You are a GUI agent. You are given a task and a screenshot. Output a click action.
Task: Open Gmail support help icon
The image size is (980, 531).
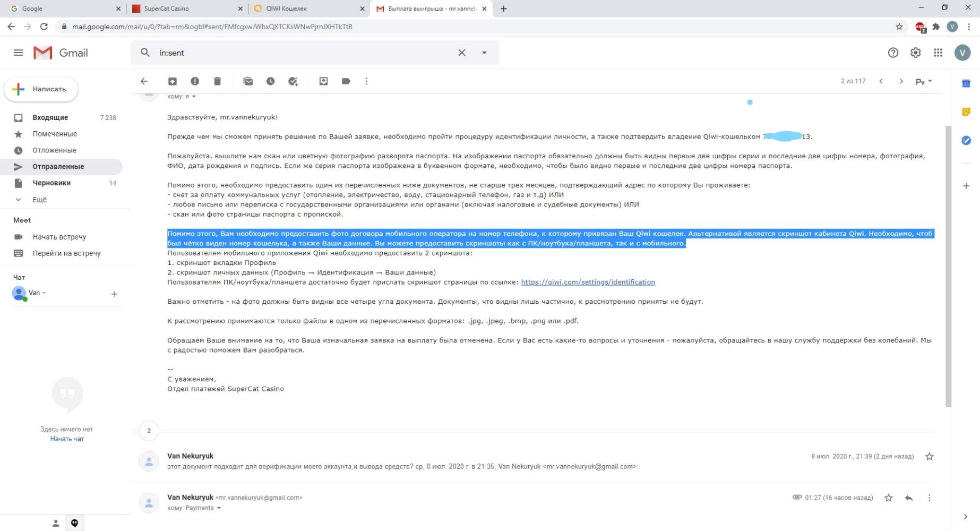pos(893,53)
